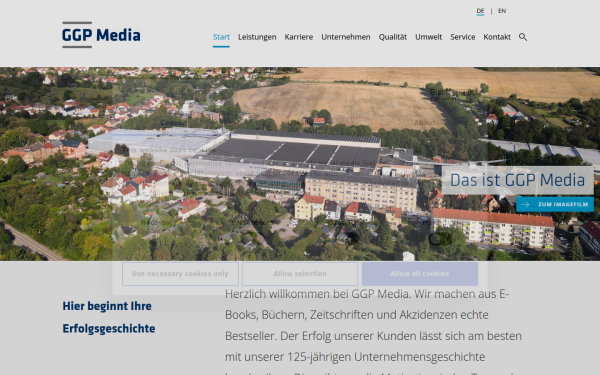600x375 pixels.
Task: Click Allow all cookies button
Action: 420,274
